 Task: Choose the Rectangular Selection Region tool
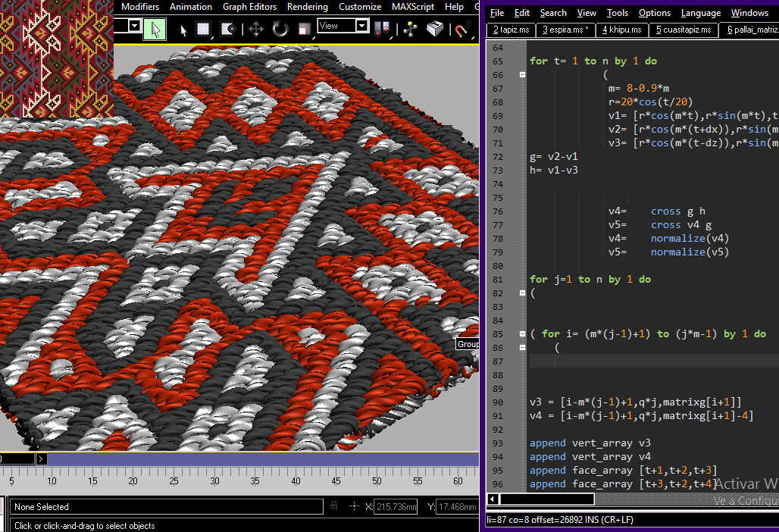(x=203, y=30)
